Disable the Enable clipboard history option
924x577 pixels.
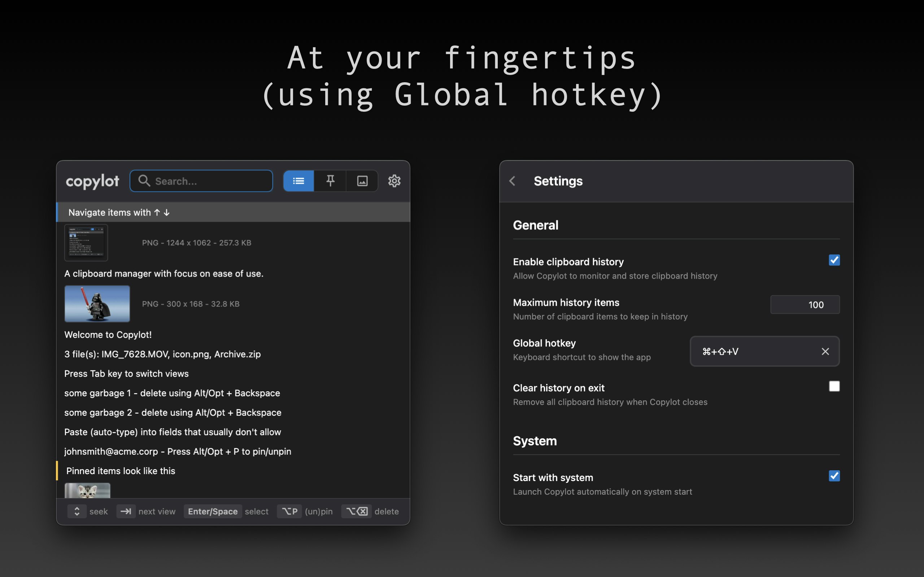click(x=834, y=260)
